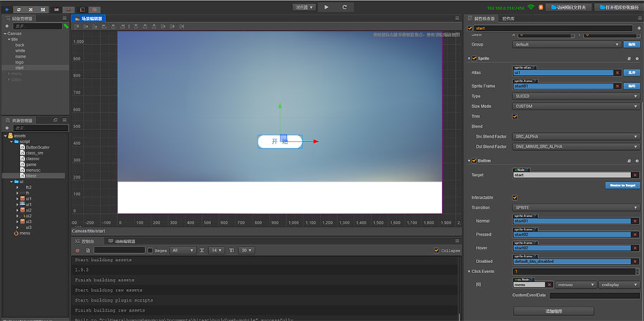Viewport: 644px width, 321px height.
Task: Click the 添加组件 button
Action: pyautogui.click(x=553, y=311)
